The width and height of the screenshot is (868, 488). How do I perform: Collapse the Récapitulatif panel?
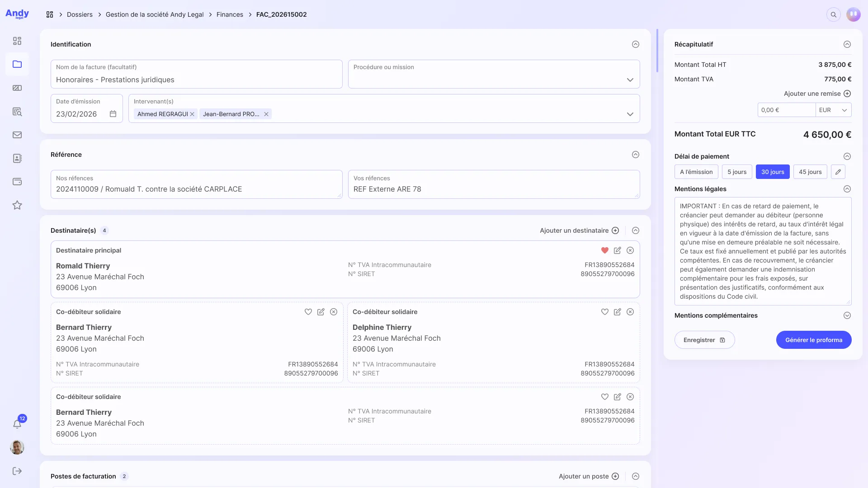(x=847, y=44)
